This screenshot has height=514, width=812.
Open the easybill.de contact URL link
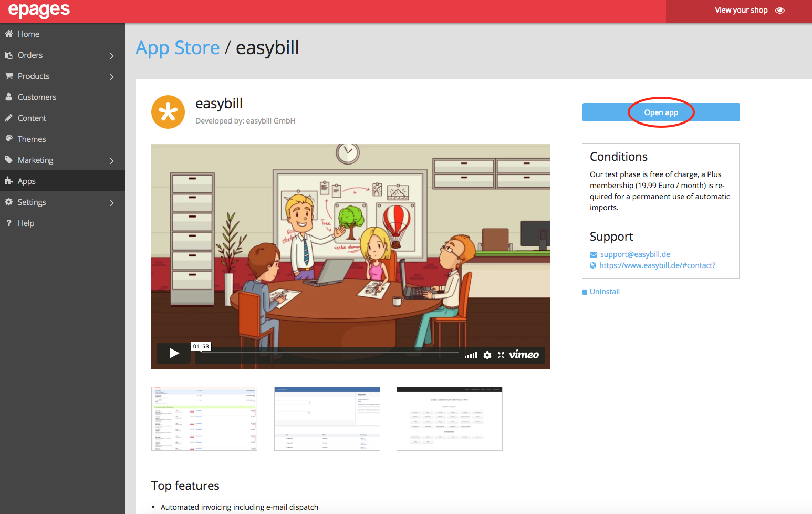click(658, 265)
